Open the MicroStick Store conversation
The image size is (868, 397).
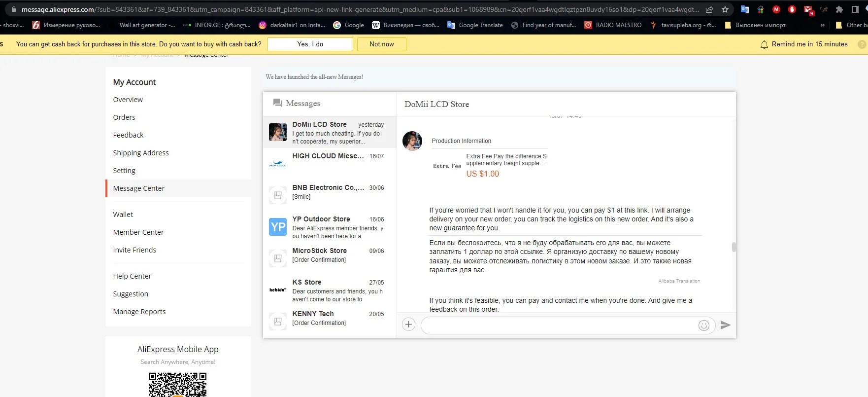point(330,258)
